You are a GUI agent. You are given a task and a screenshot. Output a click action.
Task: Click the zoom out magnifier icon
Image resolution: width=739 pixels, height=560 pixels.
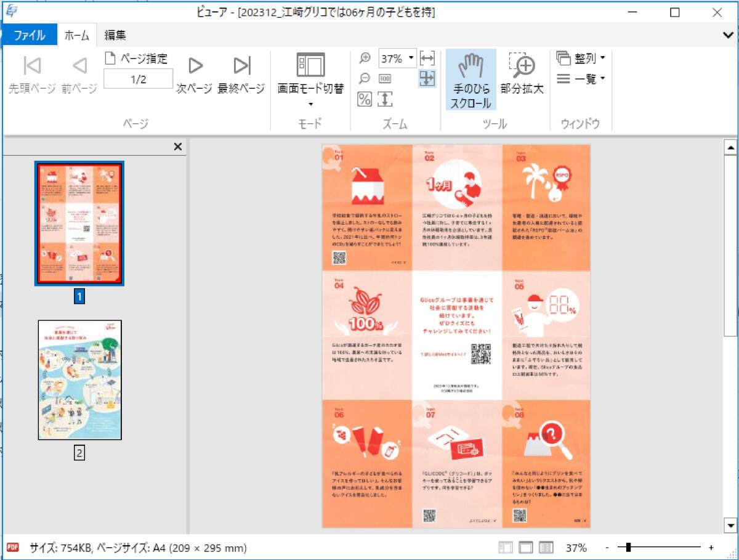tap(365, 78)
